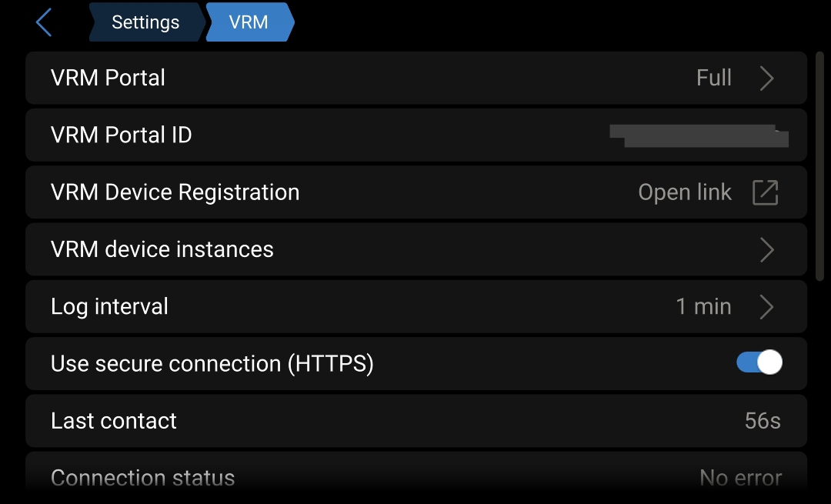The width and height of the screenshot is (831, 504).
Task: Click the Full value for VRM Portal
Action: tap(713, 78)
